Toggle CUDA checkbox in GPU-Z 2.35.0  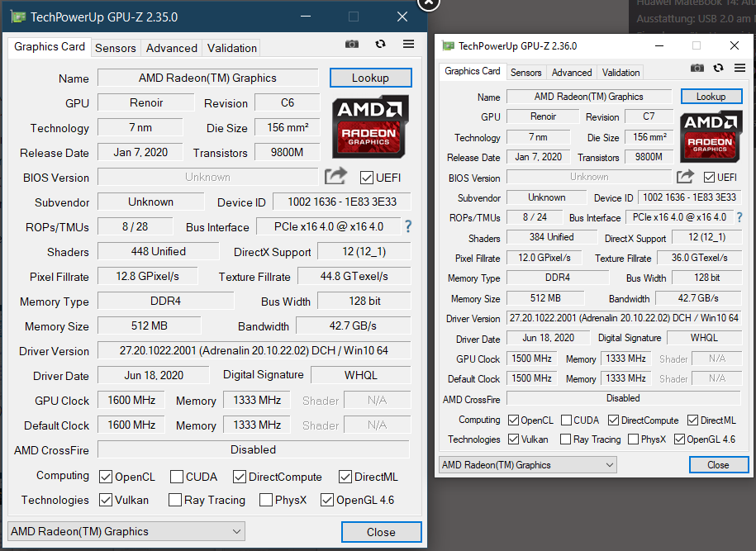coord(177,477)
